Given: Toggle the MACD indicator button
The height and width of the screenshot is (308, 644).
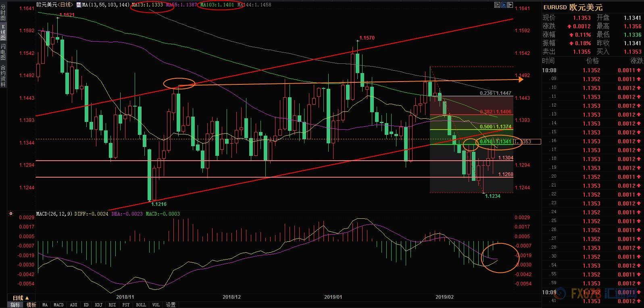Looking at the screenshot, I should click(58, 305).
